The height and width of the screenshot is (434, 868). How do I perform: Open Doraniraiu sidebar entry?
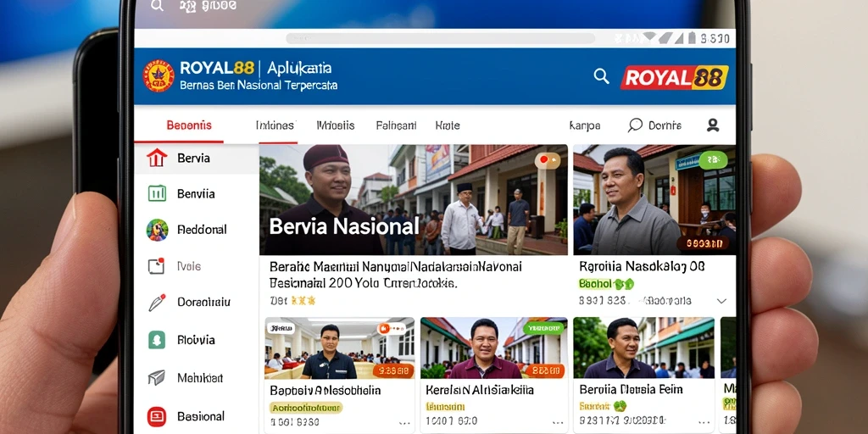[203, 303]
